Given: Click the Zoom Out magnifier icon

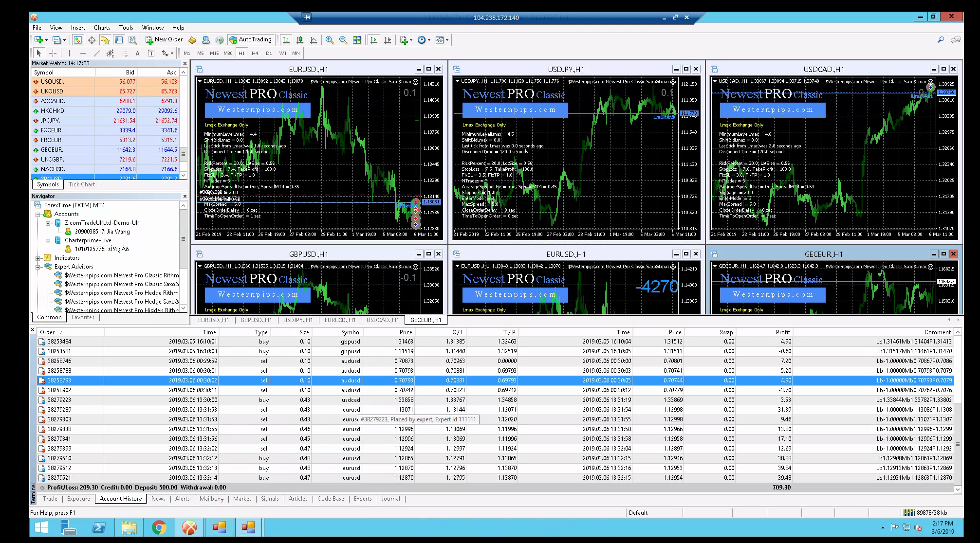Looking at the screenshot, I should click(343, 40).
